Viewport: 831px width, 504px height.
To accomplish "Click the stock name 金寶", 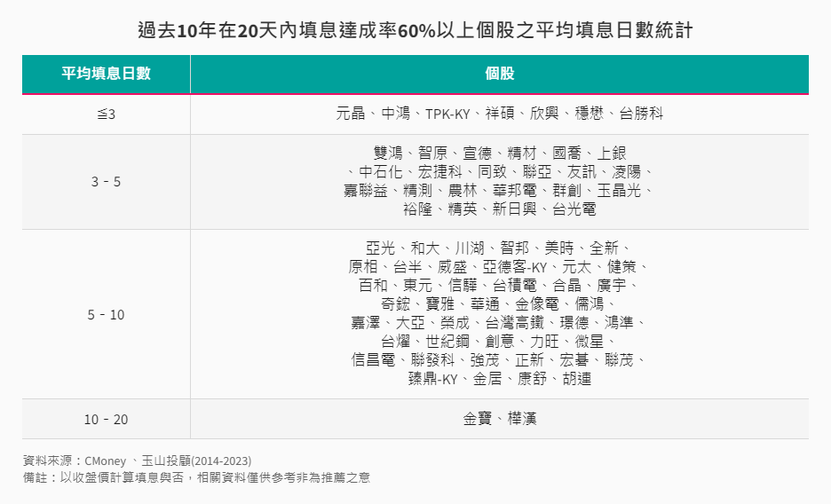I will point(477,419).
